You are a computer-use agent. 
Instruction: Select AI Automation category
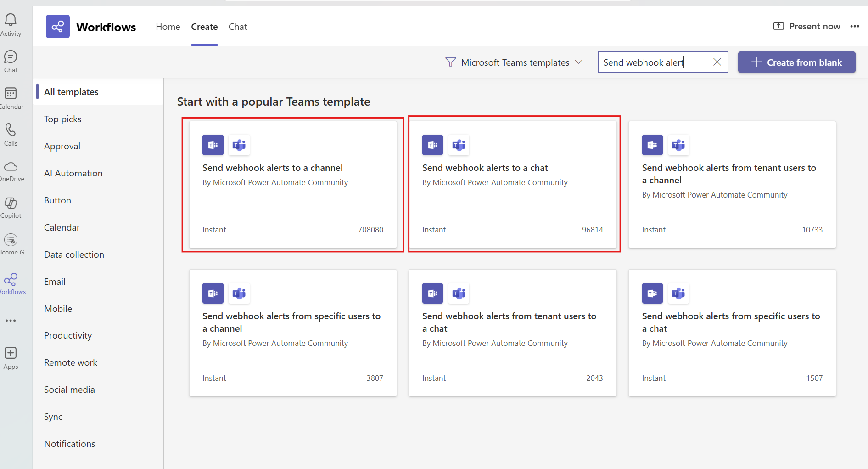coord(99,173)
